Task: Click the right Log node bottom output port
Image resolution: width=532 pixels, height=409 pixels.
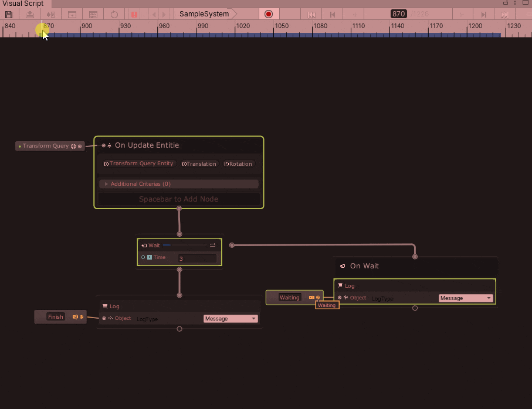Action: coord(415,308)
